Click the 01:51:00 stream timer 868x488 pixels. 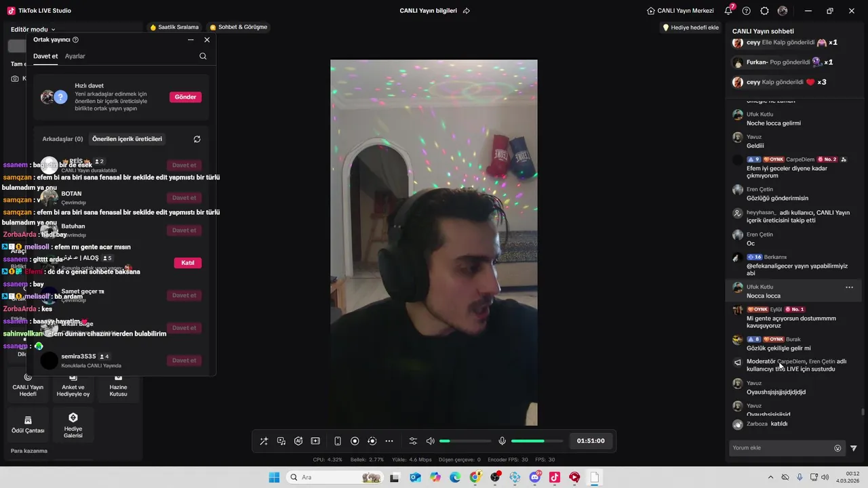pyautogui.click(x=591, y=441)
